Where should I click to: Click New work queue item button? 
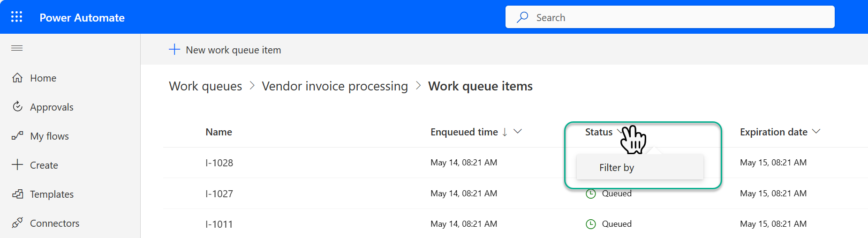coord(225,50)
